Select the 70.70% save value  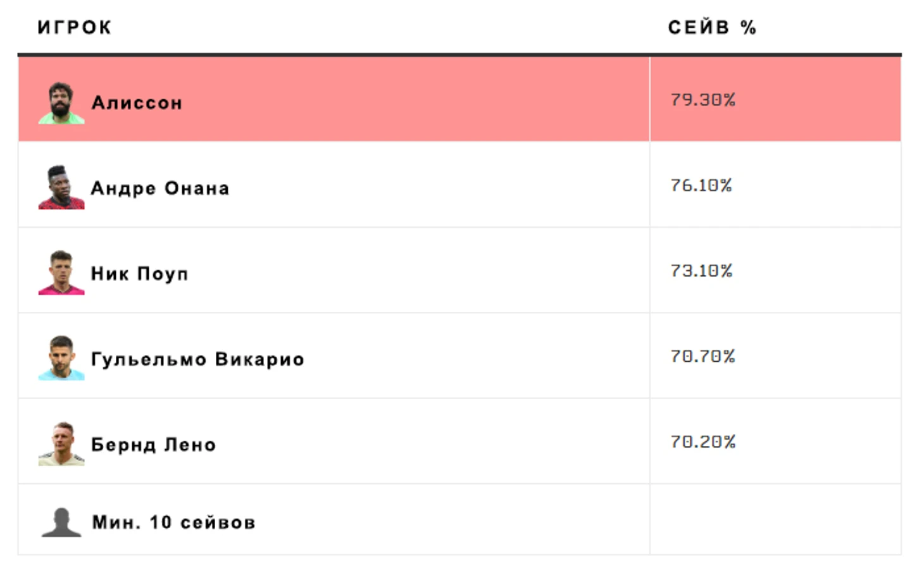pos(703,356)
